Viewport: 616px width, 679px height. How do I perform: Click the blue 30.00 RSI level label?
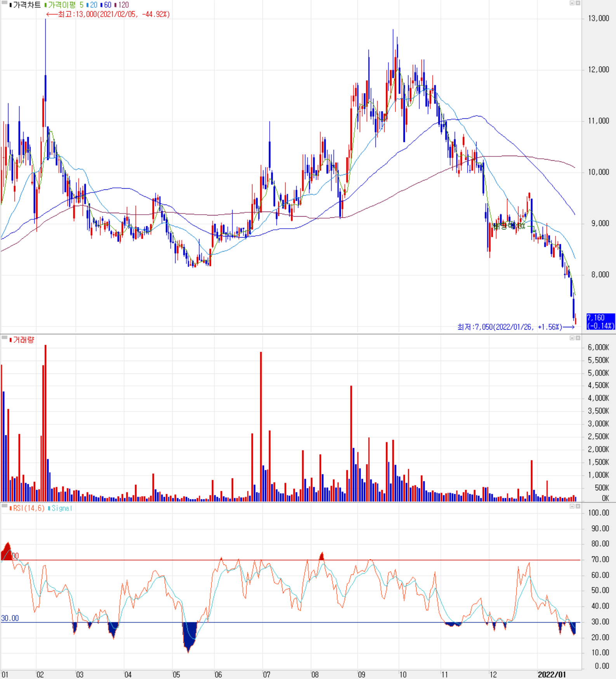pos(10,618)
